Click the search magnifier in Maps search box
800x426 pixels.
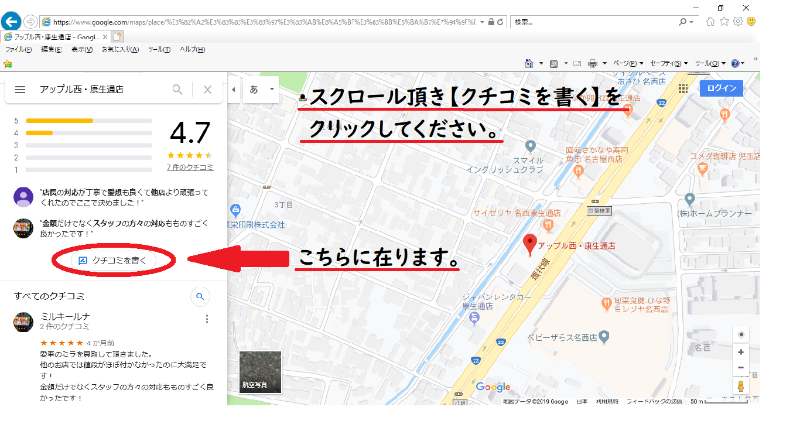(177, 90)
